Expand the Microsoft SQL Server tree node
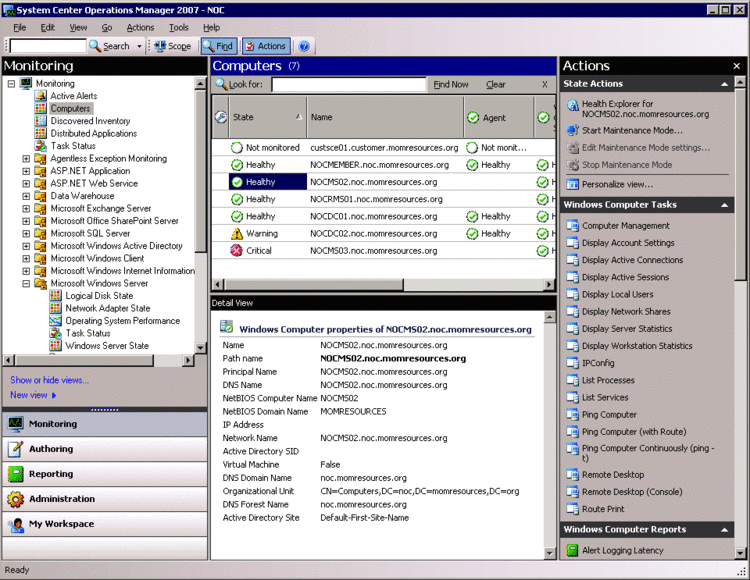The image size is (750, 580). point(27,233)
